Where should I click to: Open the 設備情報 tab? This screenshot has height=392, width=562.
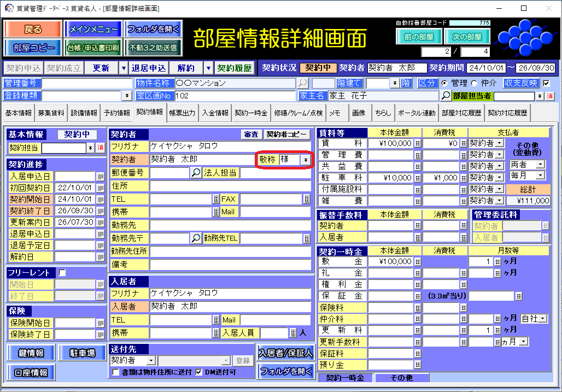pyautogui.click(x=84, y=113)
